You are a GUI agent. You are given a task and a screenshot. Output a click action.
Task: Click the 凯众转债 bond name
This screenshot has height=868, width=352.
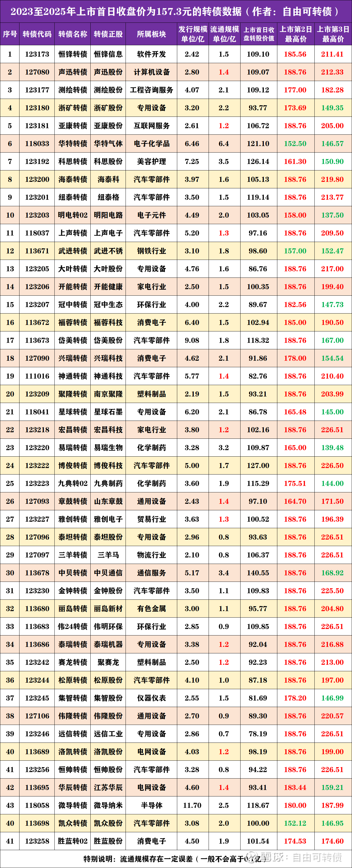coord(73,823)
